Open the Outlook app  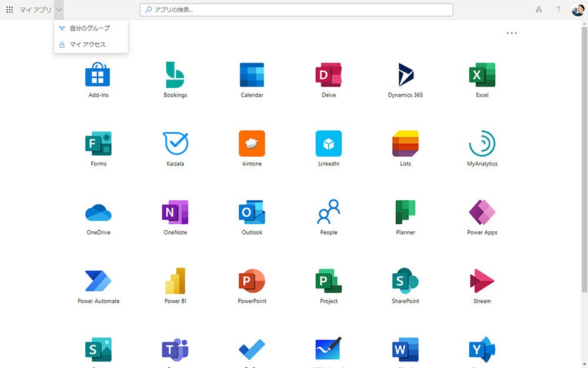252,212
